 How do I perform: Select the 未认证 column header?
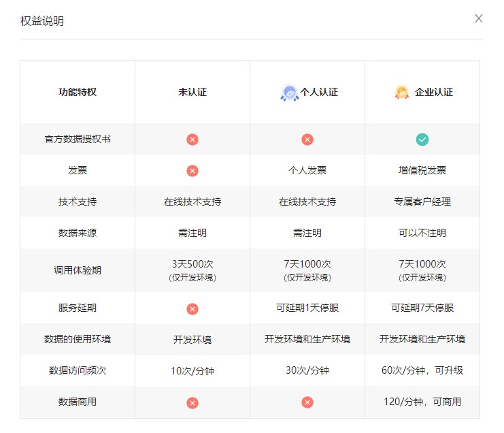[x=192, y=92]
